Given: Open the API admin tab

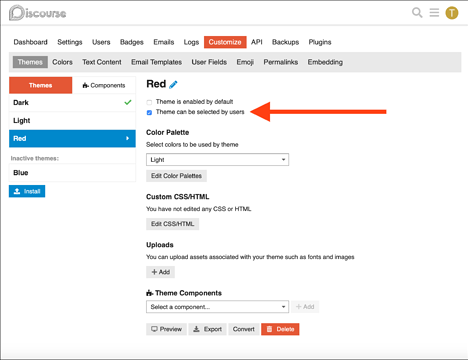Looking at the screenshot, I should [257, 42].
